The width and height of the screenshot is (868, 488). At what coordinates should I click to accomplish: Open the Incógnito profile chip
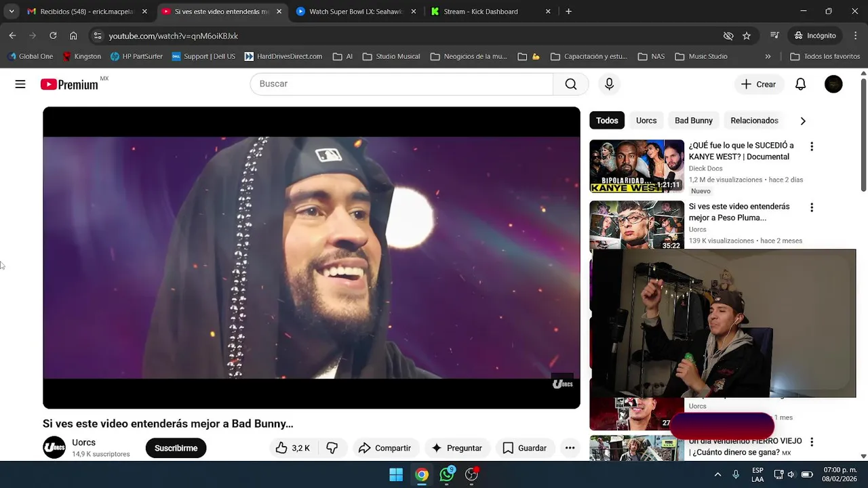[815, 35]
